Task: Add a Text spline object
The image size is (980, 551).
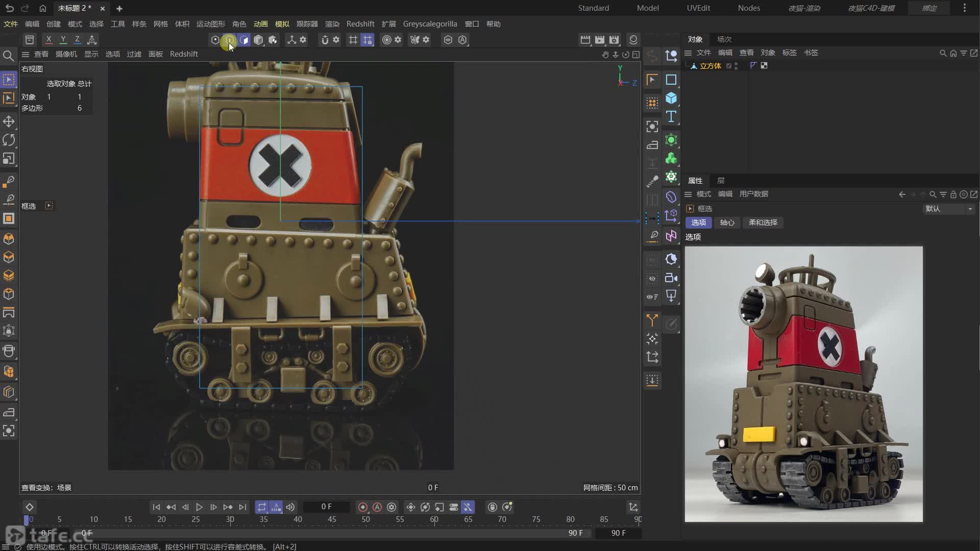Action: coord(671,117)
